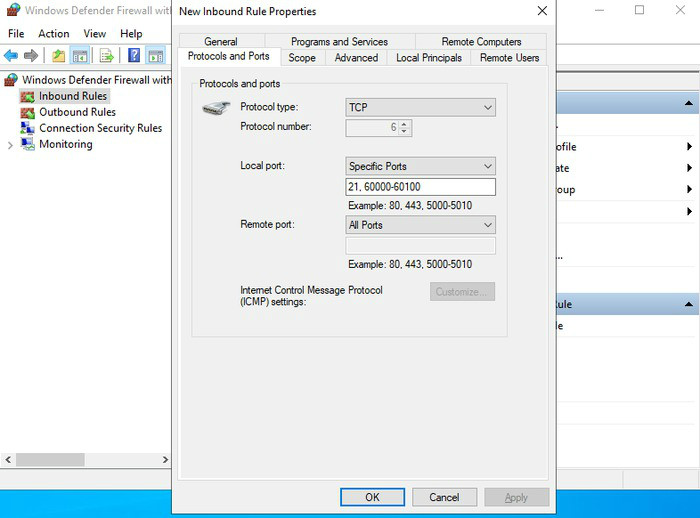Open the Action menu
The width and height of the screenshot is (700, 518).
click(54, 34)
